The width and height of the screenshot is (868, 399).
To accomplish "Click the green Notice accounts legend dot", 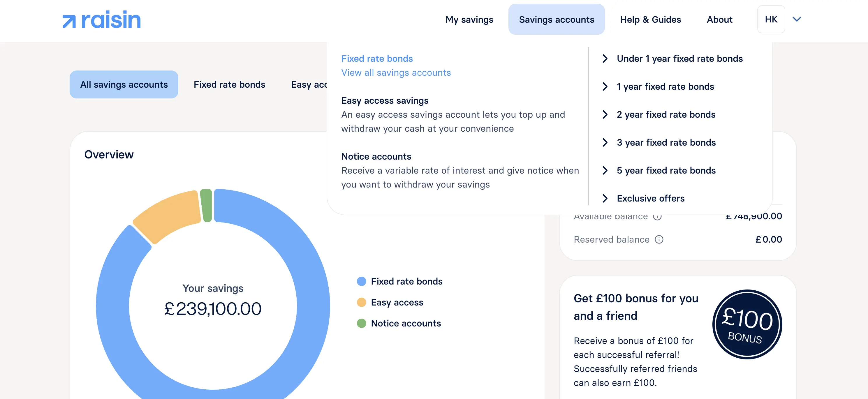I will coord(361,323).
